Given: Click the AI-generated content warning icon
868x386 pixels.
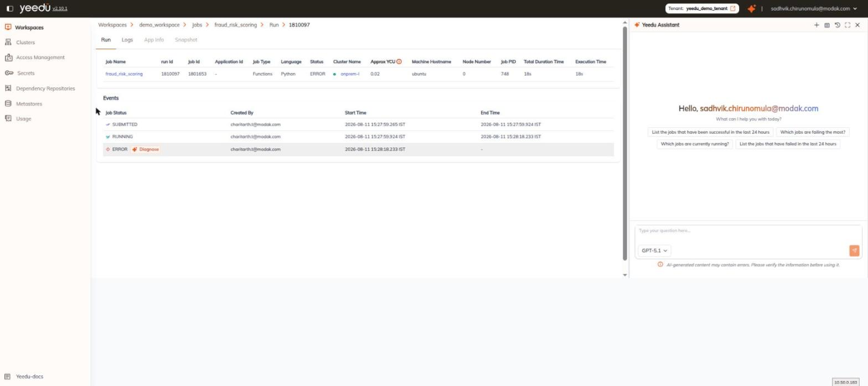Looking at the screenshot, I should tap(660, 264).
